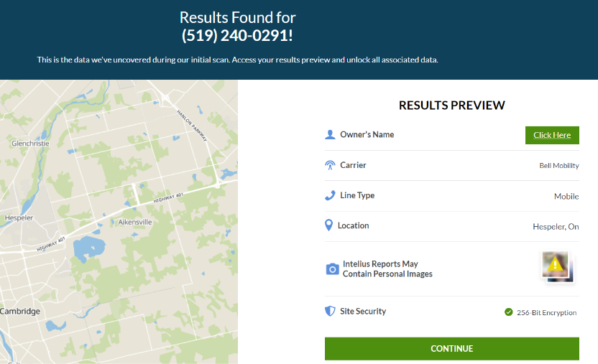Click the carrier signal tower icon

click(x=330, y=165)
